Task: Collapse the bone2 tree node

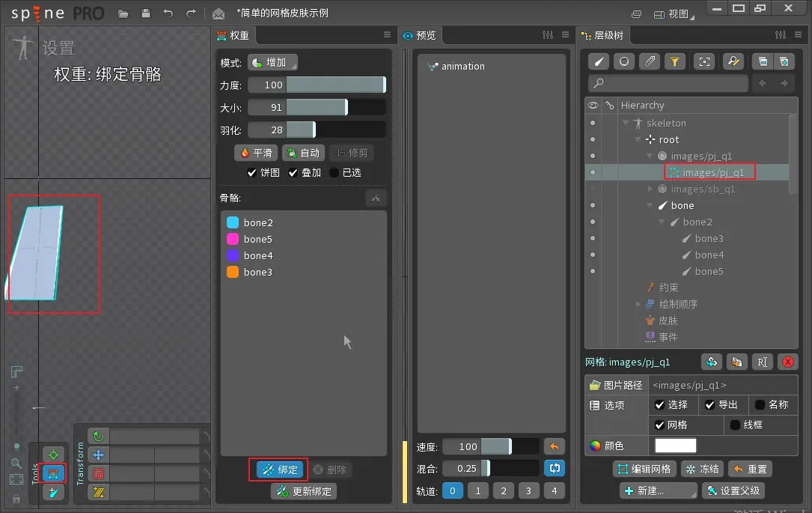Action: click(x=662, y=222)
